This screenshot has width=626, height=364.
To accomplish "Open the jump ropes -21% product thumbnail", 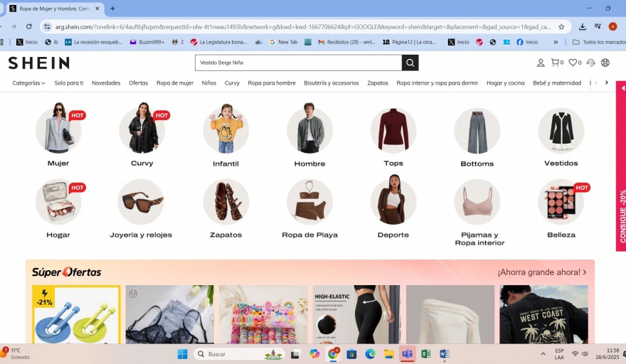I will click(76, 314).
